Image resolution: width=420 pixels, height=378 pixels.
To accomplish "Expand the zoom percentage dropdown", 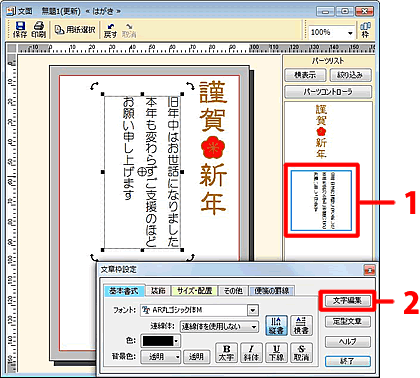I will coord(350,33).
